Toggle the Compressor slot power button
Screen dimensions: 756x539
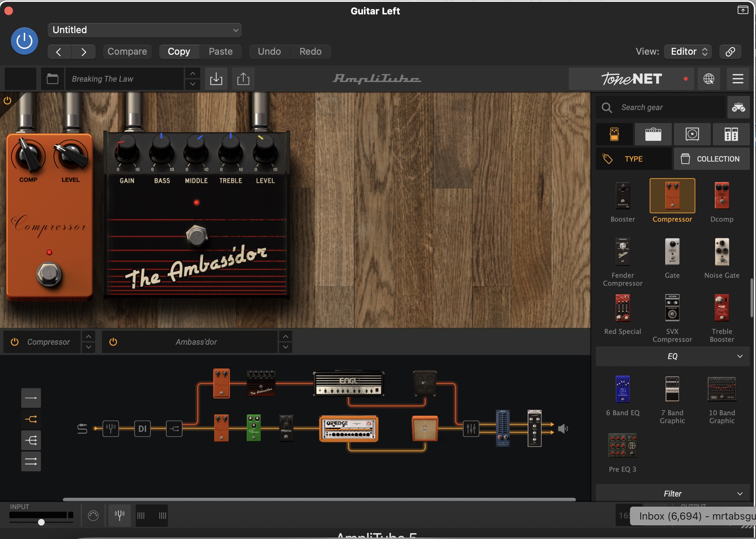click(x=15, y=342)
